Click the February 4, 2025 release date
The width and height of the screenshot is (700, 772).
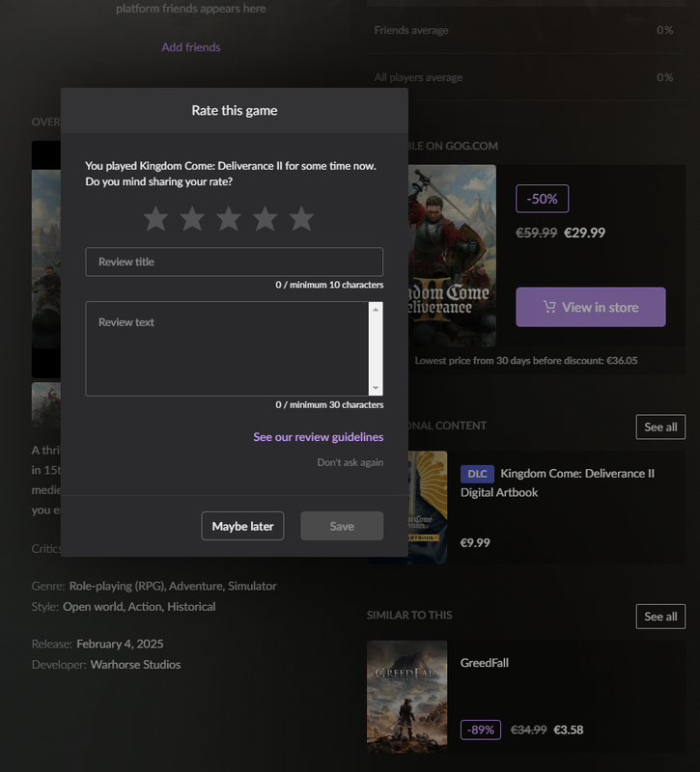click(x=120, y=644)
